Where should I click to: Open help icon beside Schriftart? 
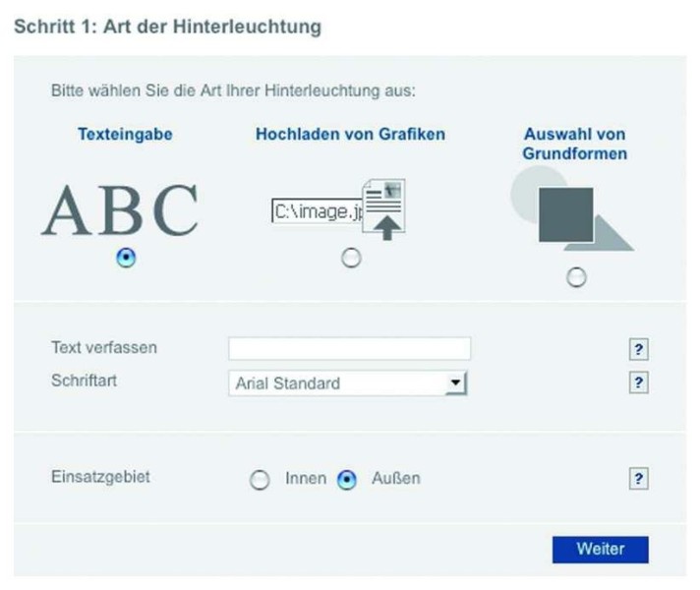[x=638, y=383]
